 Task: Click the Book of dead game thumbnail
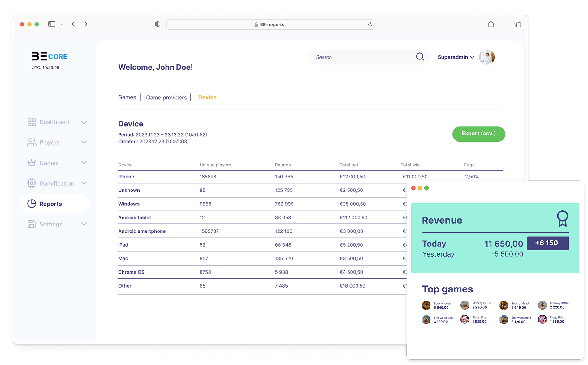(x=426, y=305)
